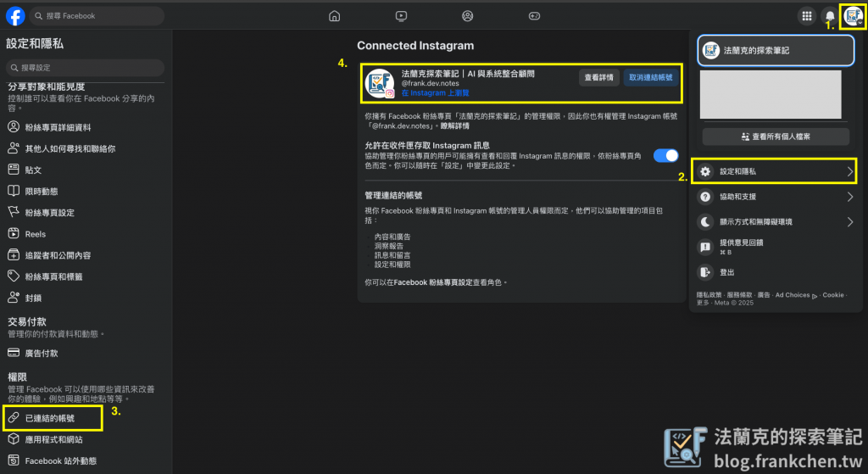Open the 隱私政策 footer link
868x474 pixels.
[709, 295]
